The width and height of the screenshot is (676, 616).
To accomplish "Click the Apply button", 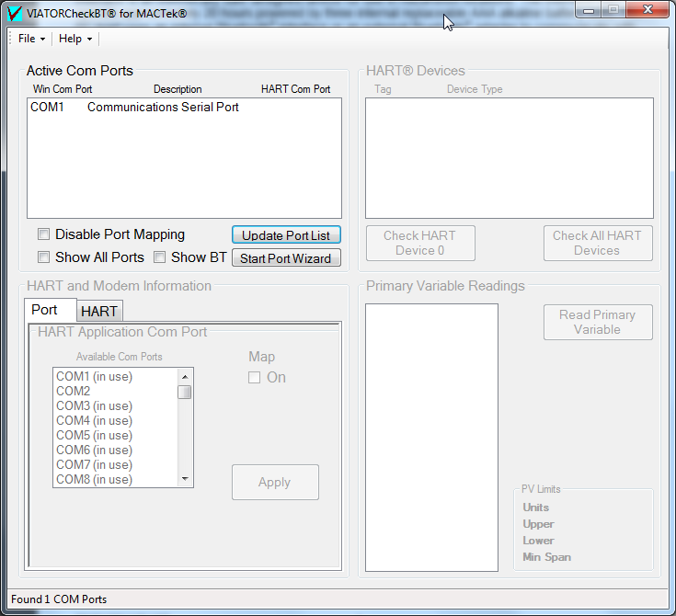I will point(275,482).
